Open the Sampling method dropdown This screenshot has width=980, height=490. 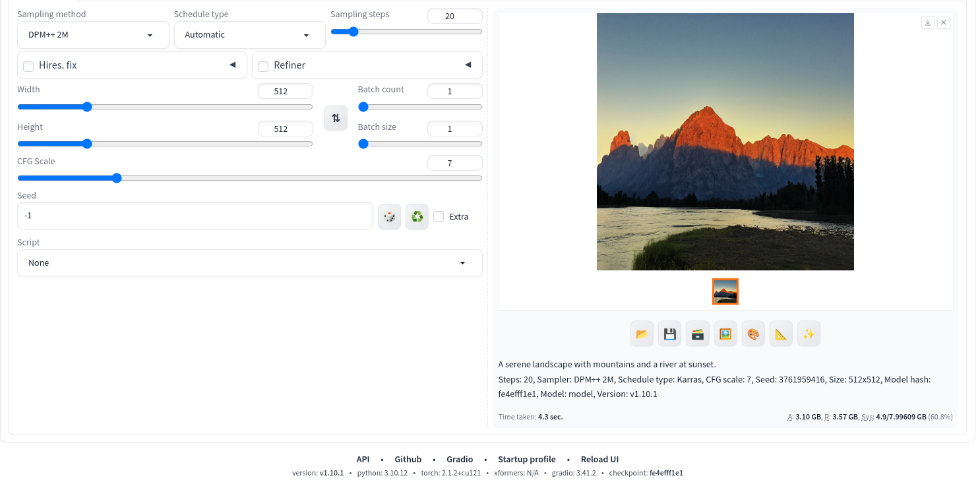93,35
